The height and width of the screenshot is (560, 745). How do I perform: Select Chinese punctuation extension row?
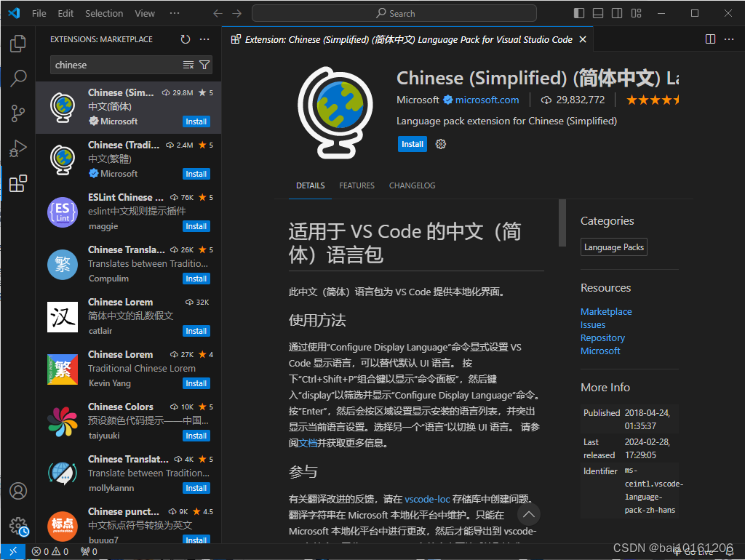pyautogui.click(x=128, y=522)
